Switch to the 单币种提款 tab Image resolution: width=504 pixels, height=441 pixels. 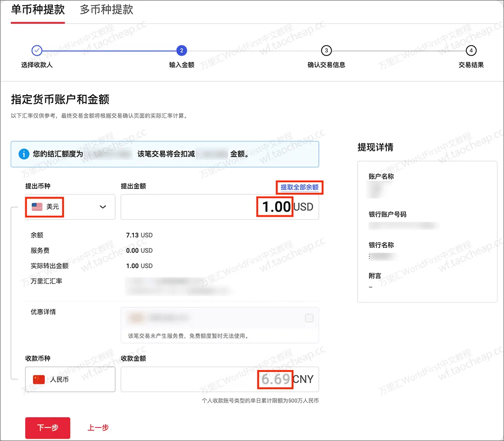pos(38,10)
